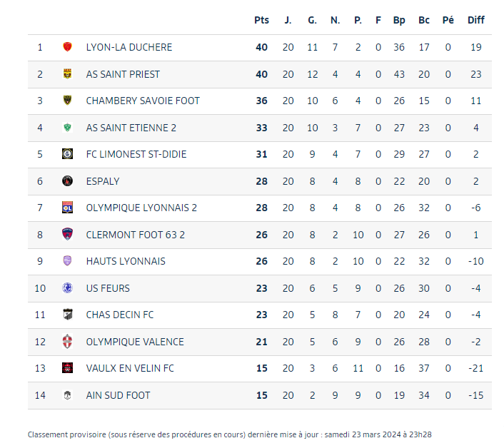The width and height of the screenshot is (504, 448).
Task: Click the Diff column header
Action: point(475,20)
